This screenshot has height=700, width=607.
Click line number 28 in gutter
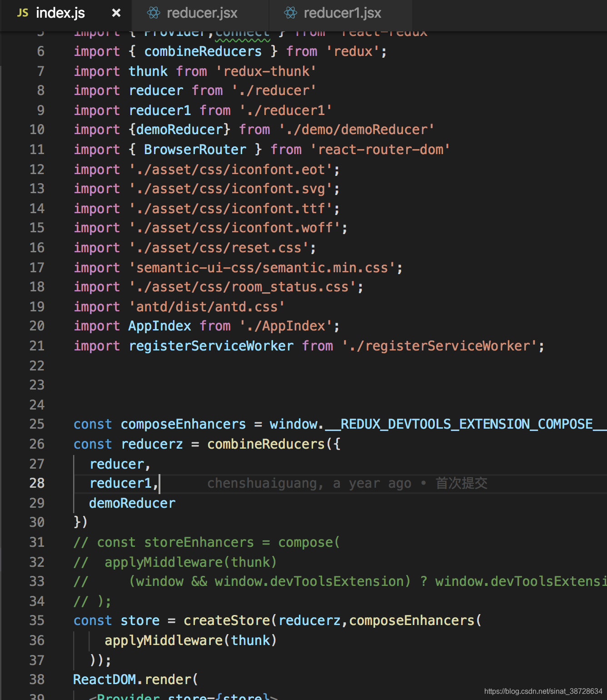[37, 483]
